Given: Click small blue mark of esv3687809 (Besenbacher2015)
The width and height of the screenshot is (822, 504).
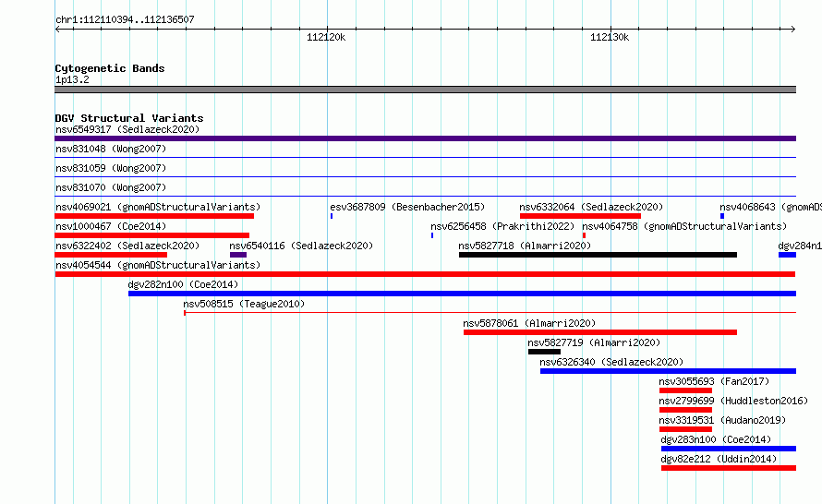Looking at the screenshot, I should coord(332,216).
